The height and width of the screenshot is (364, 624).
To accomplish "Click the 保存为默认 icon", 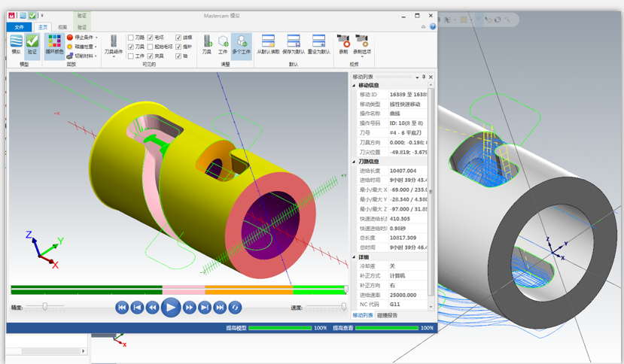I will pos(294,44).
